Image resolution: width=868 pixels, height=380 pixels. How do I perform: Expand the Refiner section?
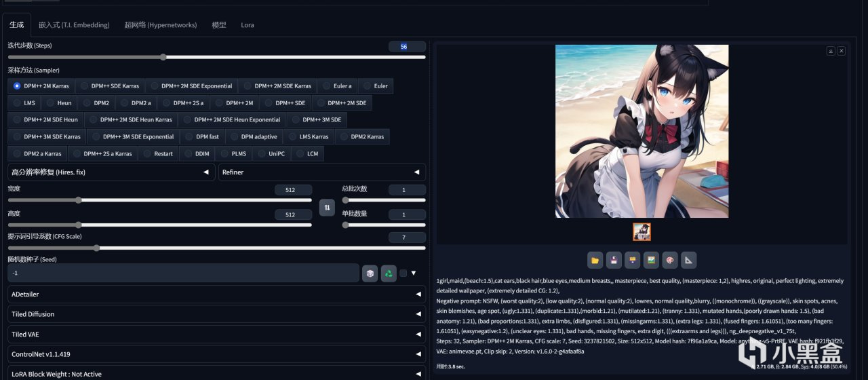coord(322,172)
